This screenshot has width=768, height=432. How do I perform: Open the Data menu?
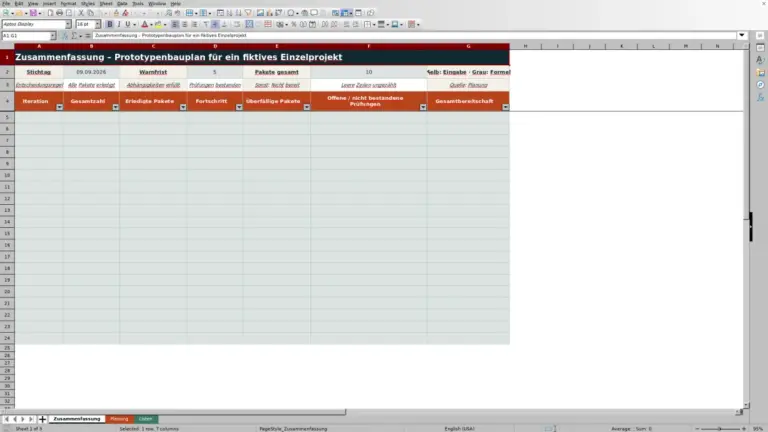pyautogui.click(x=122, y=3)
